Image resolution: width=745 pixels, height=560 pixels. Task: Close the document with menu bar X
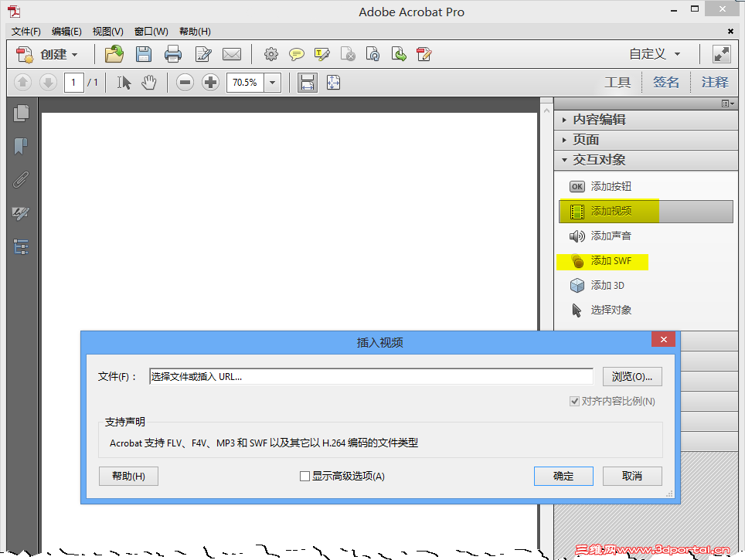click(x=730, y=32)
